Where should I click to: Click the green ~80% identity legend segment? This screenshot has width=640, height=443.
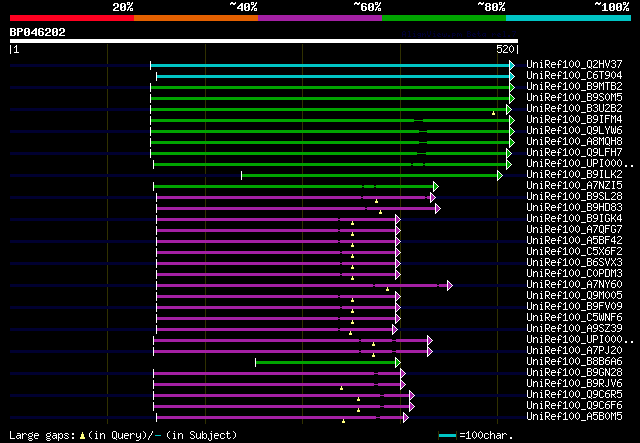click(444, 18)
